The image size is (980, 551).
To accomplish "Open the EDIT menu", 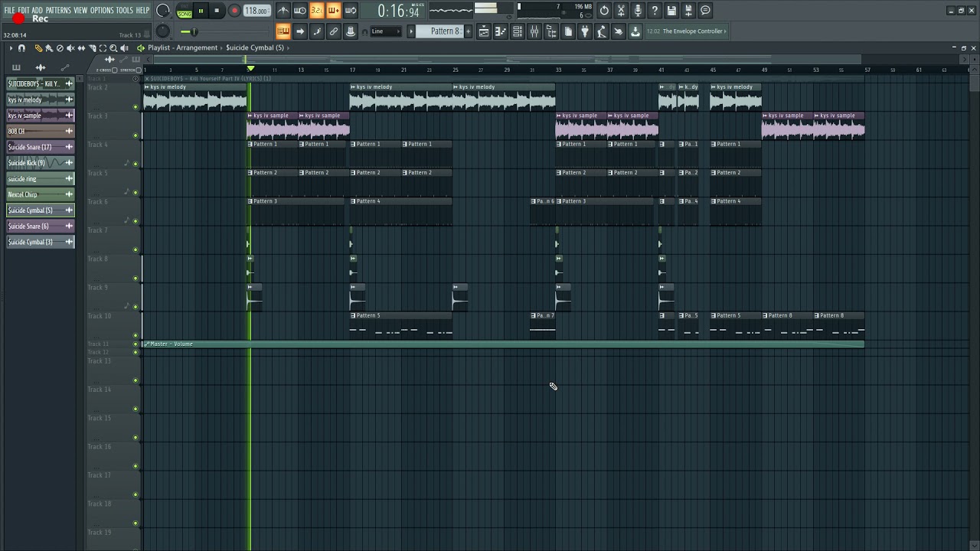I will 24,10.
